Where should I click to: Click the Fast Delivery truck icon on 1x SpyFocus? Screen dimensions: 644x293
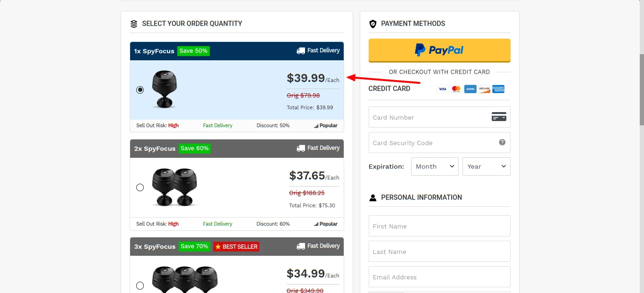click(x=300, y=50)
